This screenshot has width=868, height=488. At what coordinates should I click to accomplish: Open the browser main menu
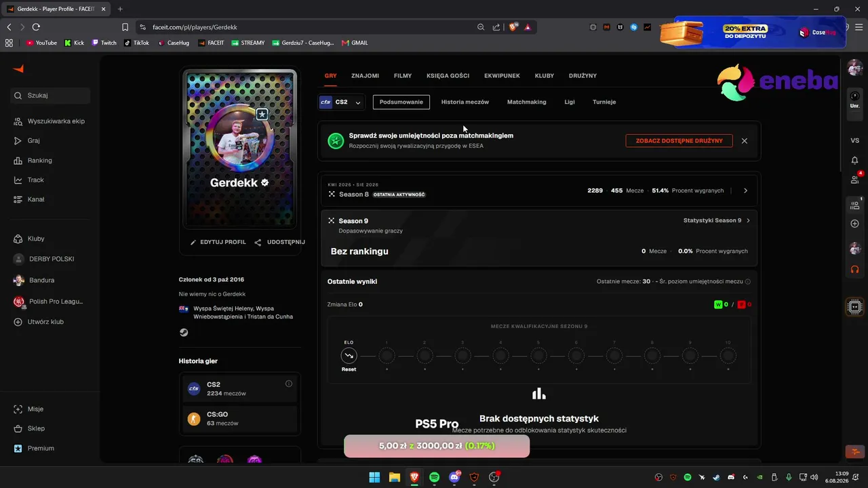point(857,27)
